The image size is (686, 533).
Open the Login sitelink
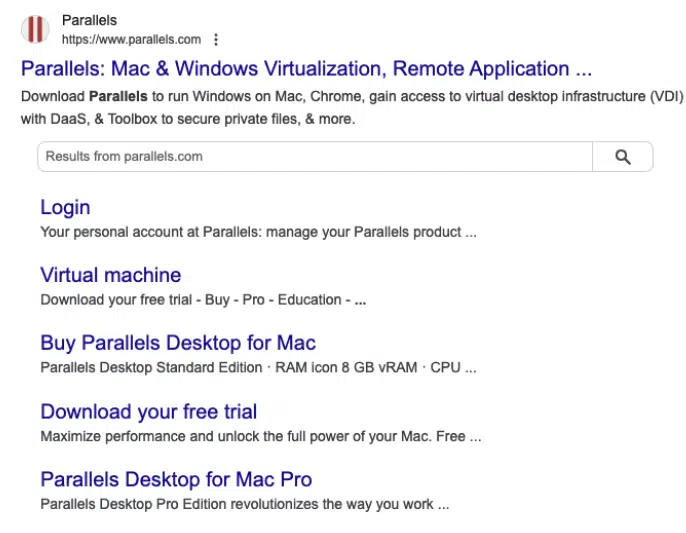coord(65,207)
